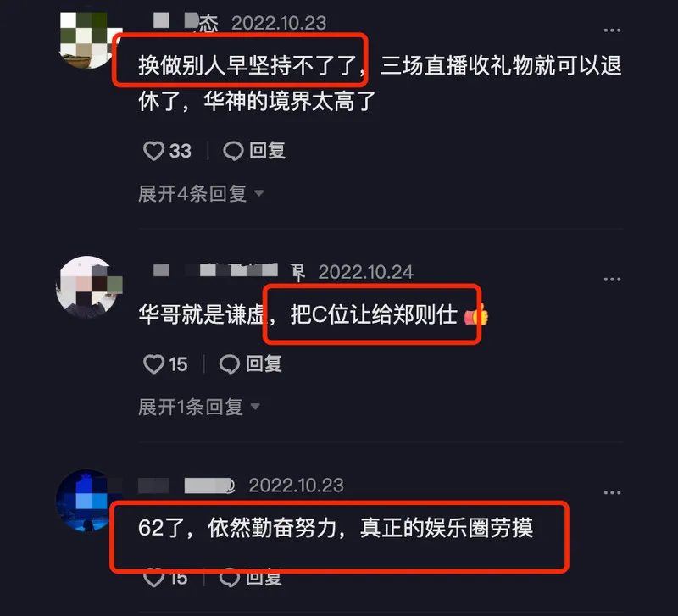Like the comment with 33 likes
The height and width of the screenshot is (616, 678).
coord(153,151)
